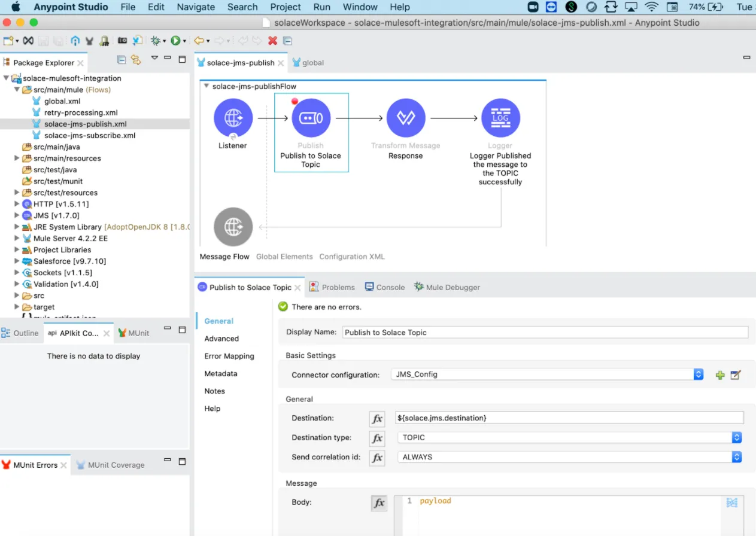Click the New wizard toolbar icon
The width and height of the screenshot is (756, 536).
[8, 41]
